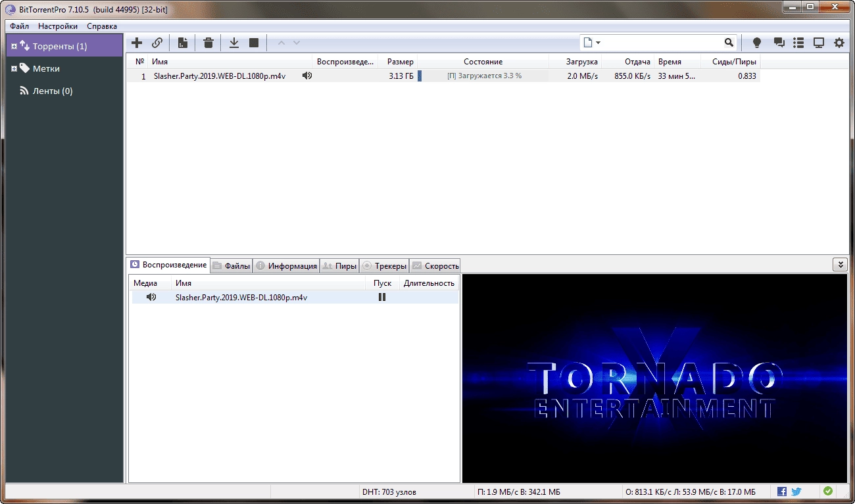
Task: Move torrent up in queue
Action: [x=281, y=43]
